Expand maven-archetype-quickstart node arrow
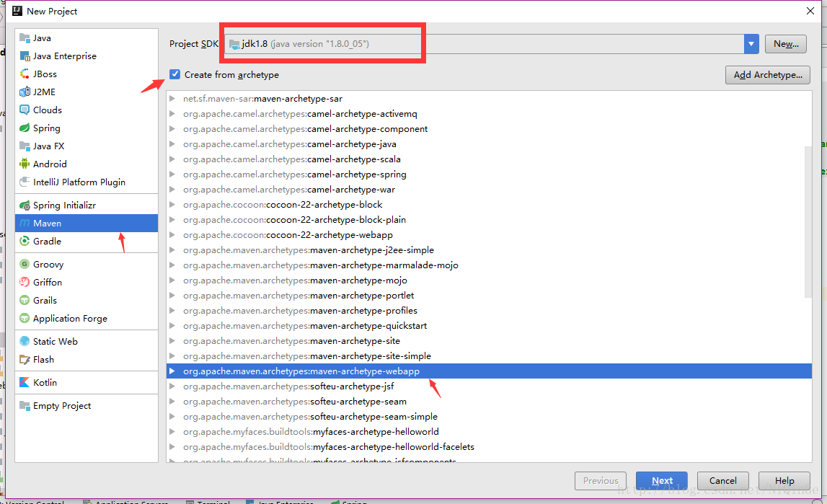 coord(172,326)
